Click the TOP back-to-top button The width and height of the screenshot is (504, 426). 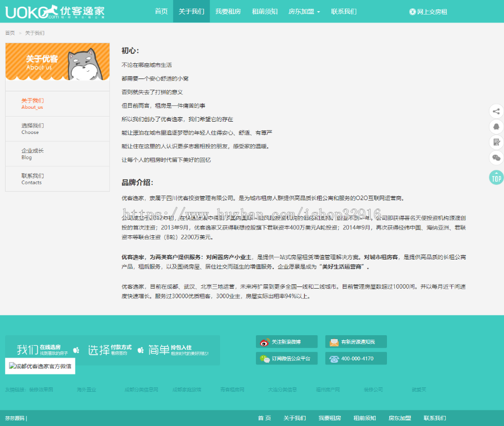click(x=496, y=178)
